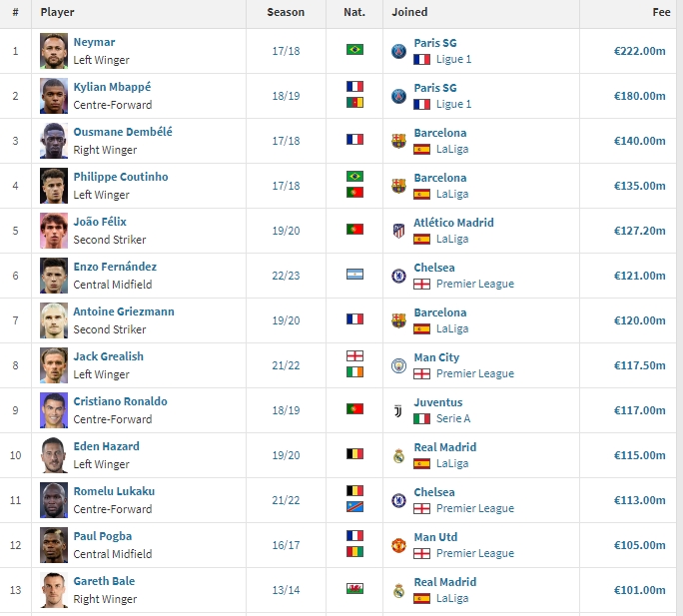The image size is (683, 616).
Task: Click Barcelona crest in Ousmane Dembélé's row
Action: point(398,141)
